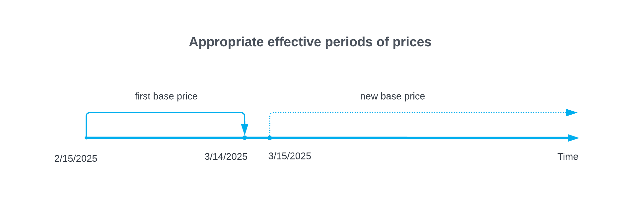Click the top edge of the solid bracket
The image size is (644, 205).
[165, 113]
